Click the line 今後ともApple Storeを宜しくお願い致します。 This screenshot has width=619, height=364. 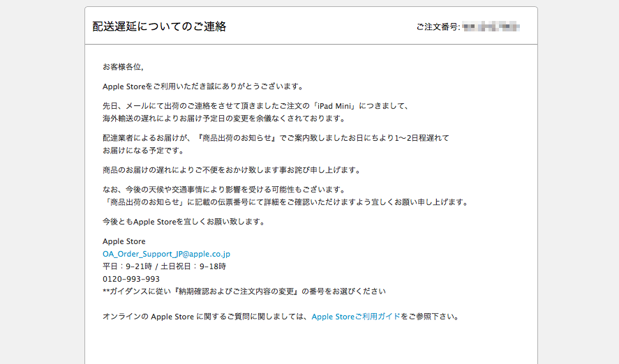pos(184,222)
